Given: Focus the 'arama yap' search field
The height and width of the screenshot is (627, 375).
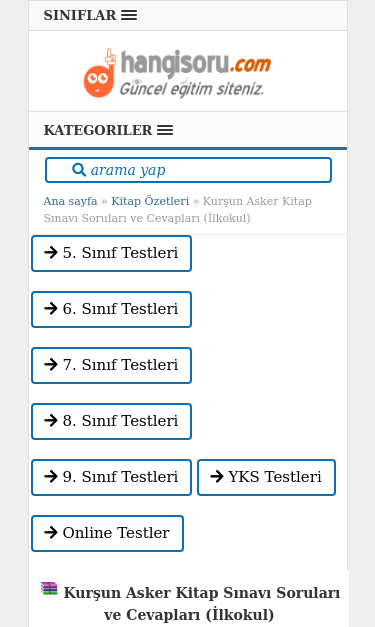Looking at the screenshot, I should [x=188, y=170].
